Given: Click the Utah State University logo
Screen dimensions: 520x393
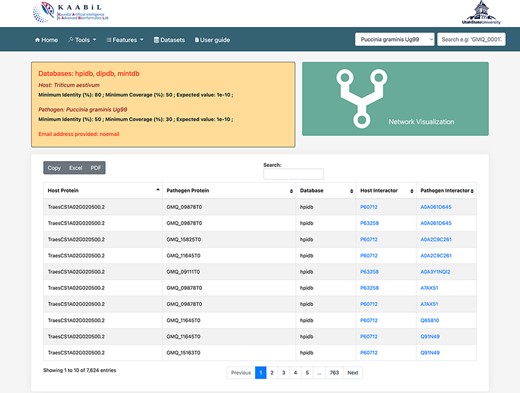Looking at the screenshot, I should pyautogui.click(x=481, y=13).
